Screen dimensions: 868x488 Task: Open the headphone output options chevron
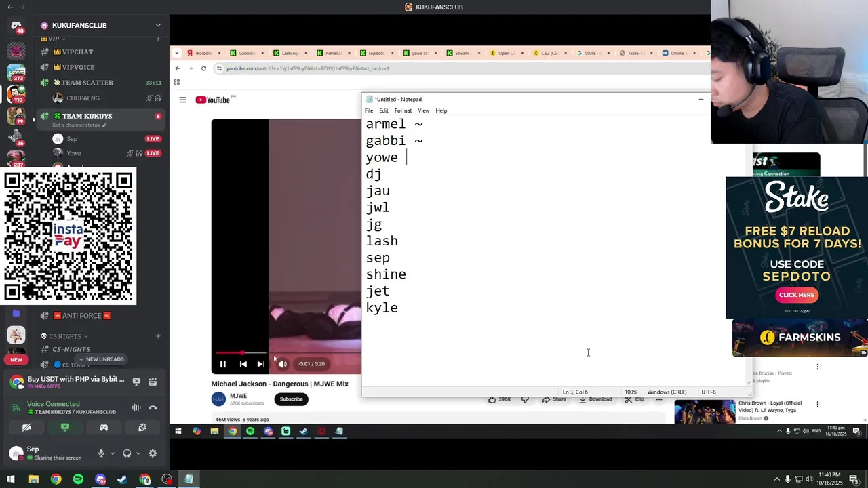tap(138, 453)
